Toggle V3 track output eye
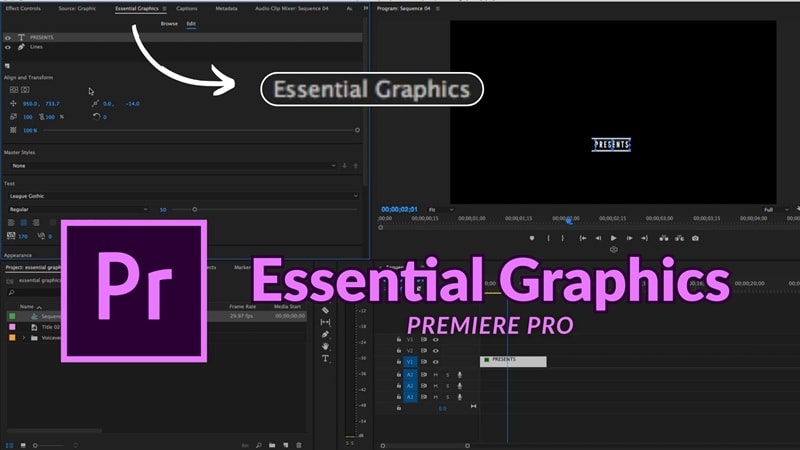This screenshot has width=800, height=450. tap(436, 339)
